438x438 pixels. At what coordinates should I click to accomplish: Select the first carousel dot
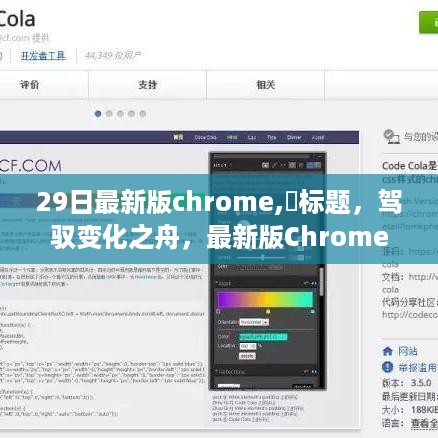coord(98,114)
